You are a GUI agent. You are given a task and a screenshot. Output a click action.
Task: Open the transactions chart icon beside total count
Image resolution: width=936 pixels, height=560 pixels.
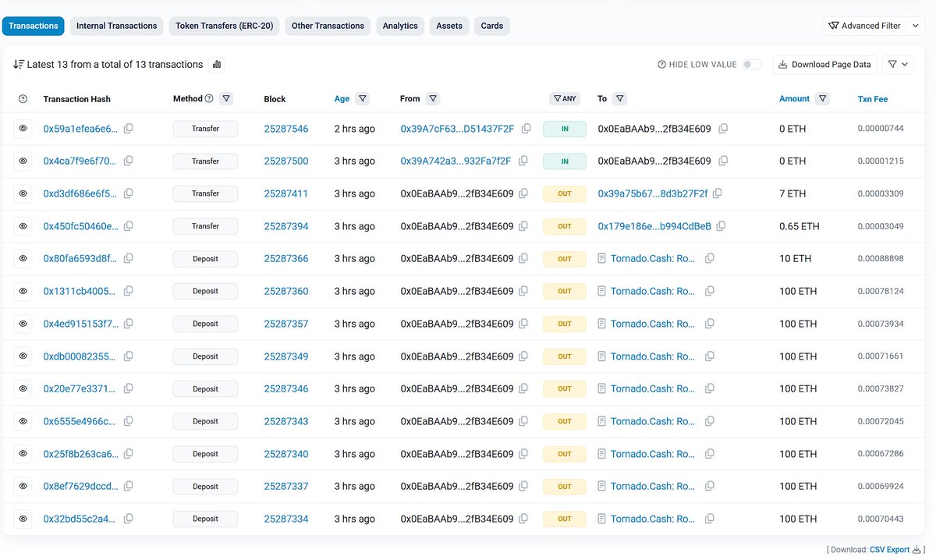(x=217, y=65)
